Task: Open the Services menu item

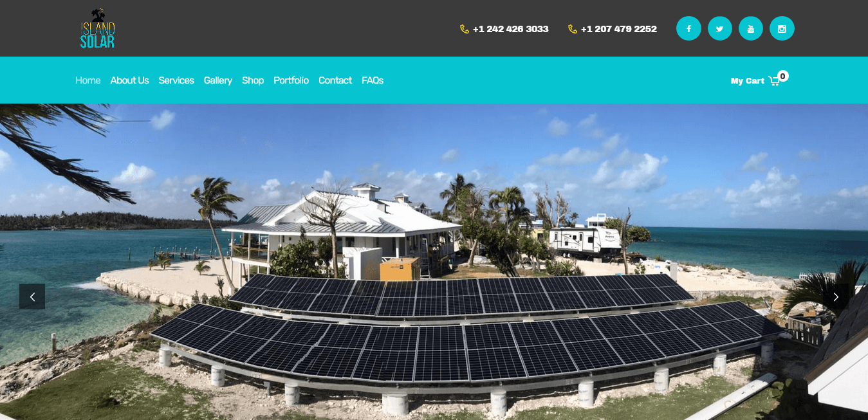Action: (x=176, y=80)
